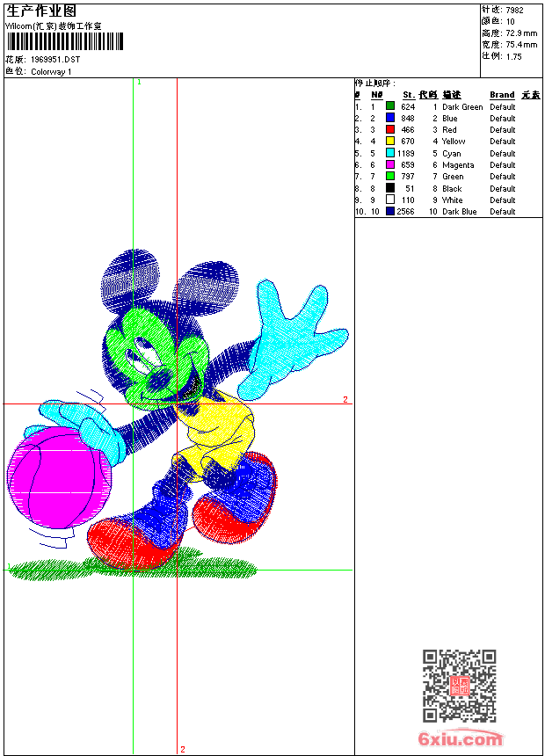
Task: Click the magenta basketball in the design
Action: point(58,480)
